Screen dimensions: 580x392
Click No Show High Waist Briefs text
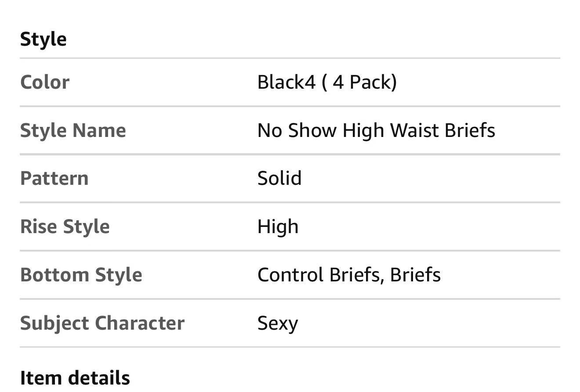pyautogui.click(x=376, y=130)
